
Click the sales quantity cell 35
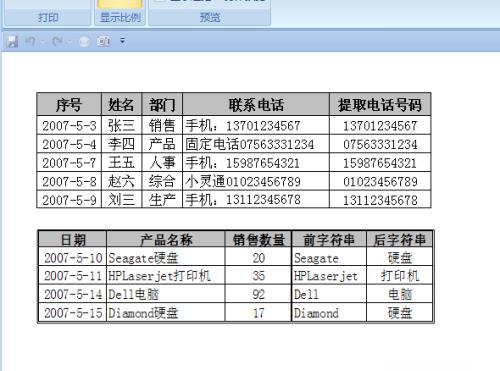click(258, 275)
